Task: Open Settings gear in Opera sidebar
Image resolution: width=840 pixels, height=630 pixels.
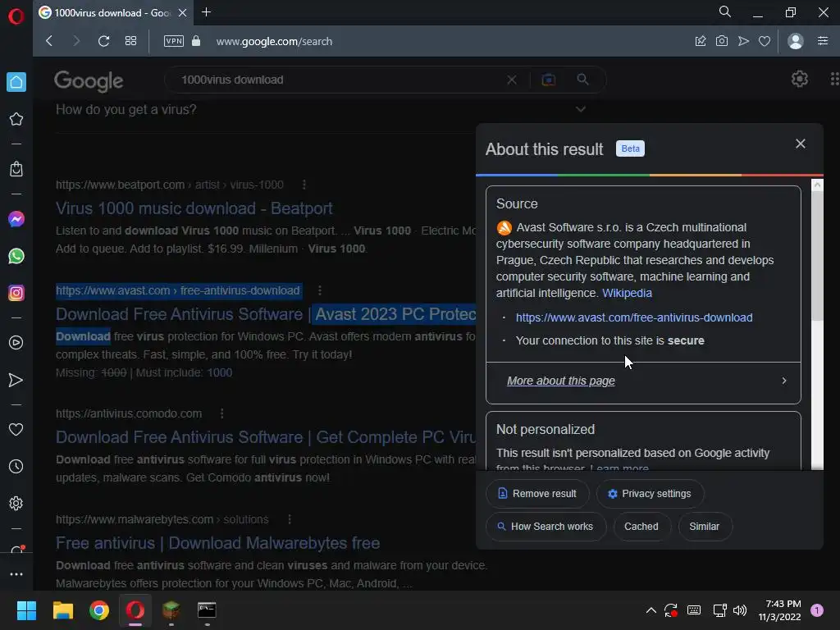Action: pyautogui.click(x=16, y=504)
